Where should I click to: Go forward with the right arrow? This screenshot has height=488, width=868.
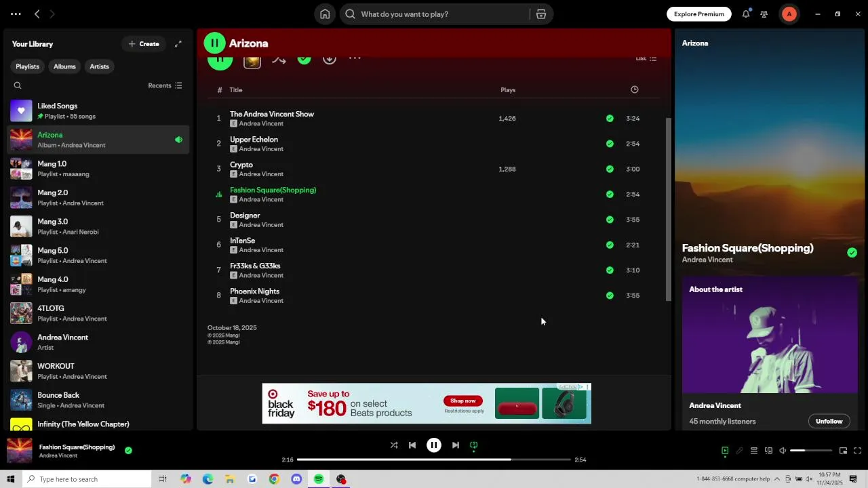(x=52, y=14)
